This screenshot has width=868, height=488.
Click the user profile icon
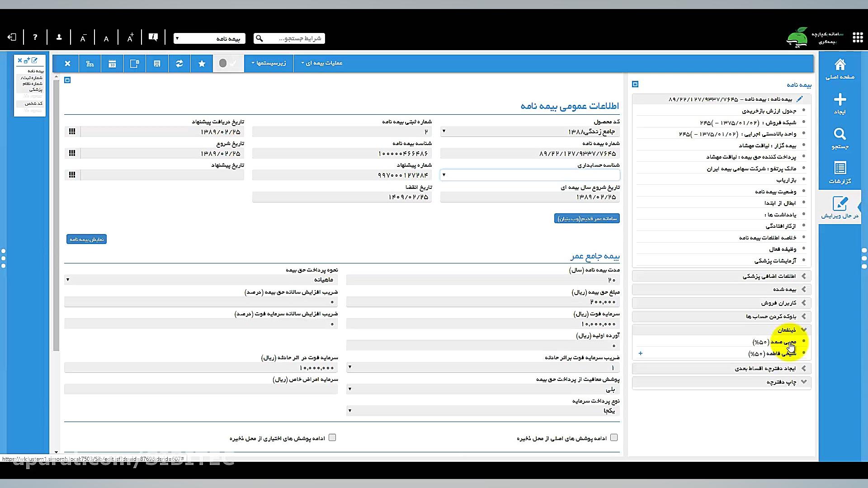coord(59,38)
